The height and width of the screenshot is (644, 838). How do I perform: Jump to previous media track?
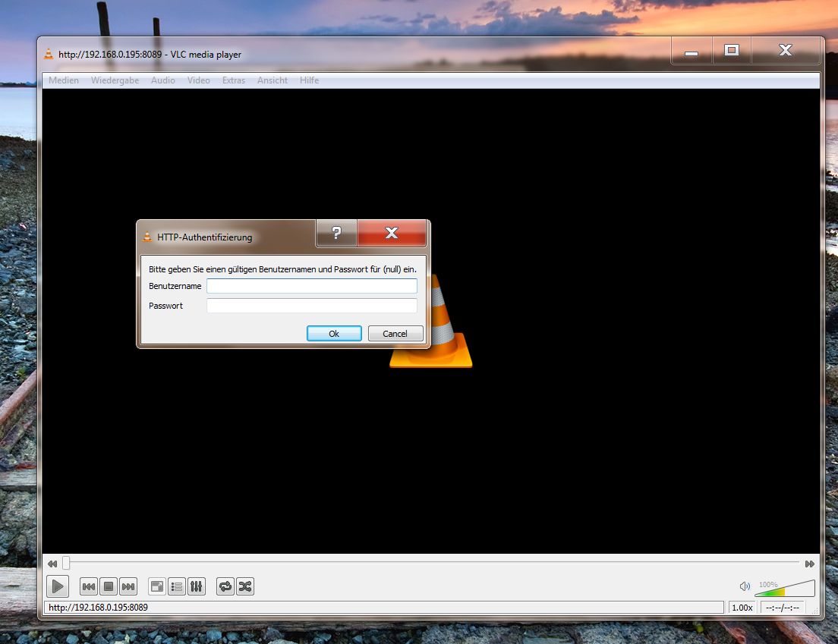89,586
